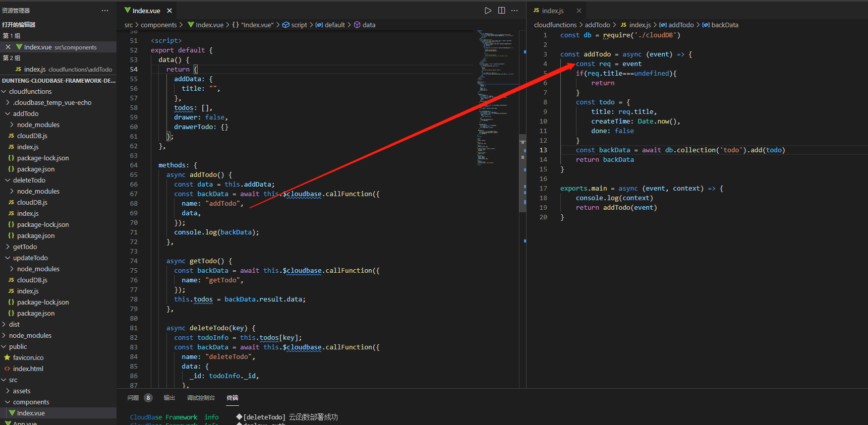Close Index.vue in open editors list
Image resolution: width=868 pixels, height=425 pixels.
point(8,47)
